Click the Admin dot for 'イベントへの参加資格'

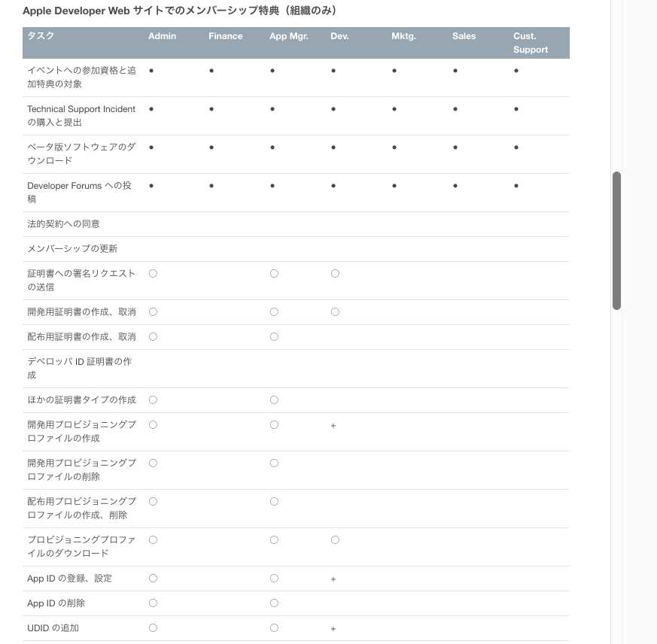[x=151, y=71]
